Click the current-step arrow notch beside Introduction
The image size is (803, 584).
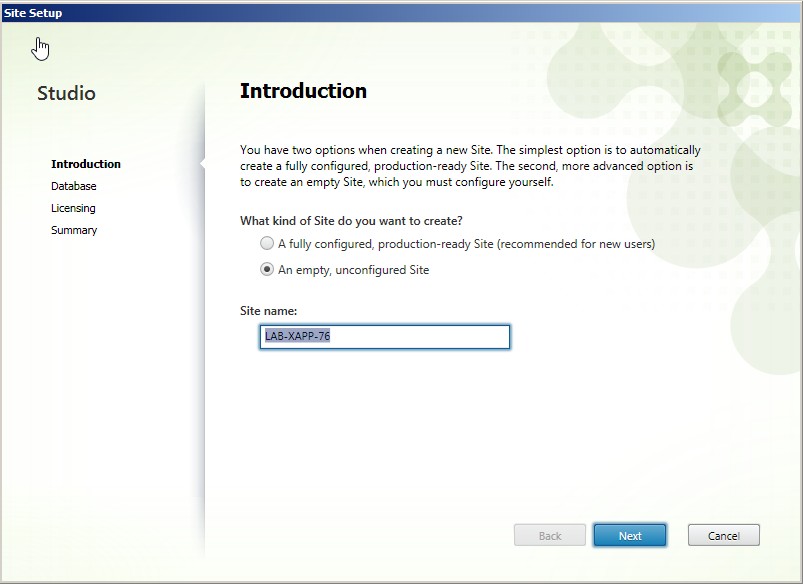(203, 164)
